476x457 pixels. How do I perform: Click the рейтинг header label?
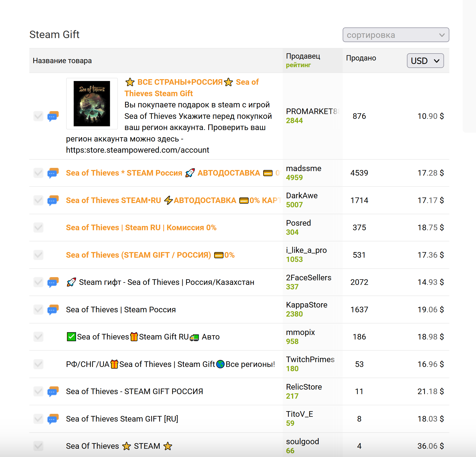click(298, 65)
